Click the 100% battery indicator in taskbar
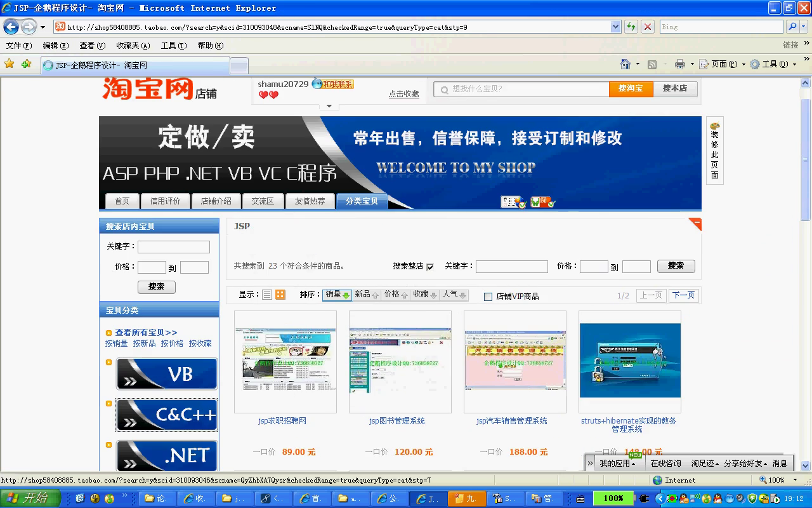 click(x=613, y=498)
